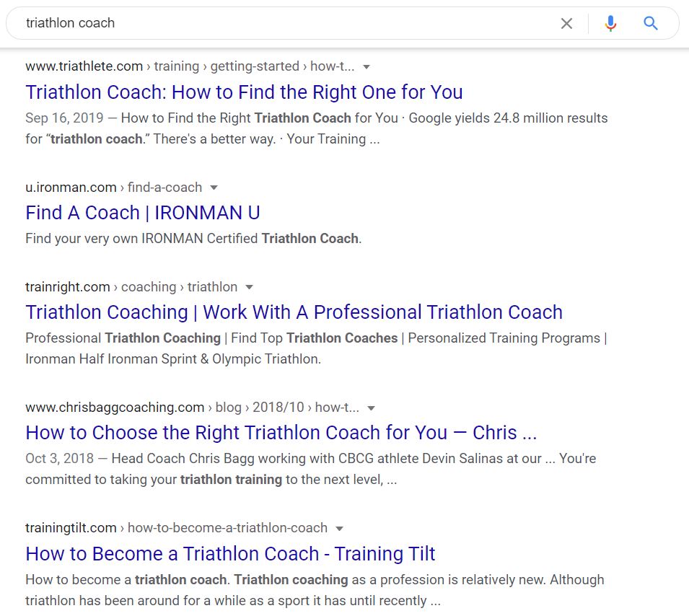Clear the search box with the X icon
The width and height of the screenshot is (689, 616).
(566, 23)
